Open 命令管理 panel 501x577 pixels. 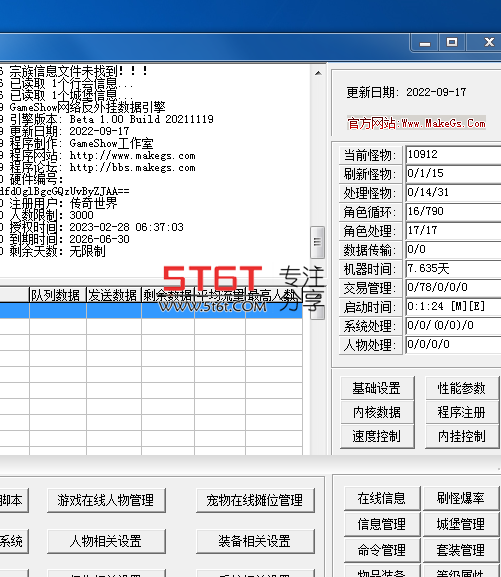(x=382, y=550)
